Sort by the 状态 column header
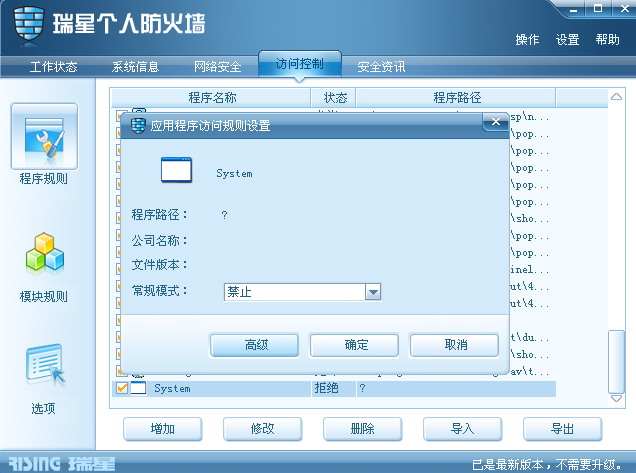The width and height of the screenshot is (636, 473). point(333,97)
